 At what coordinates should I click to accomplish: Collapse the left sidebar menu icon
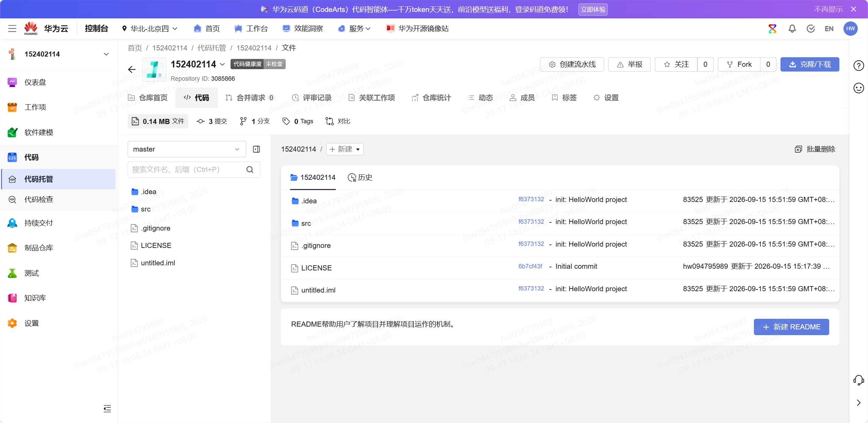coord(107,409)
